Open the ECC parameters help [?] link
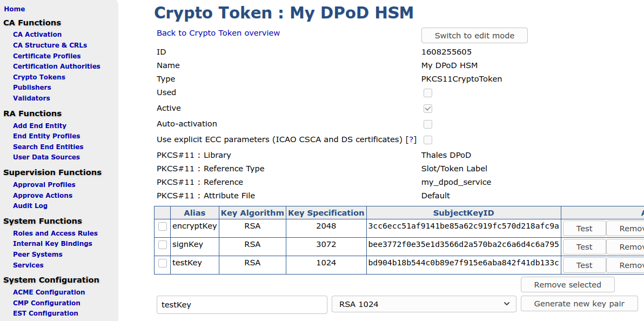Viewport: 644px width, 321px height. (x=411, y=139)
